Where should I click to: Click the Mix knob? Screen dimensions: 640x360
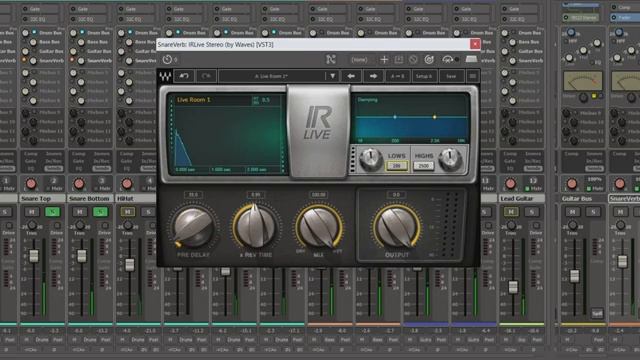[x=319, y=227]
